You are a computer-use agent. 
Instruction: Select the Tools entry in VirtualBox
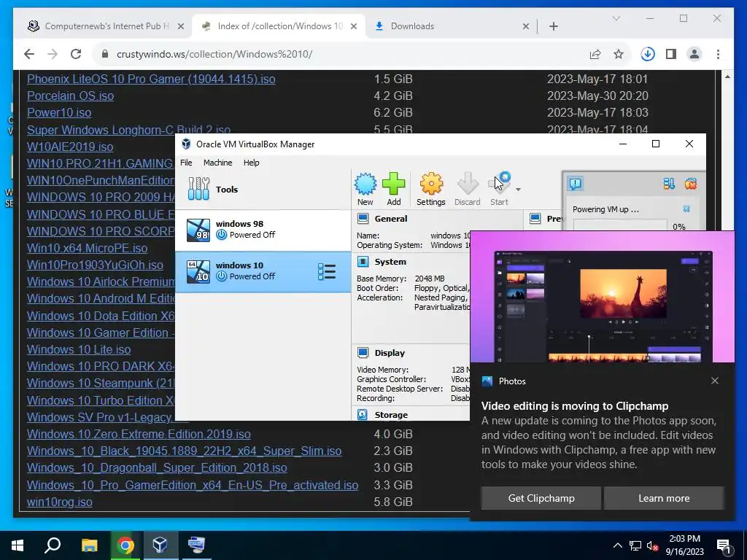[x=263, y=189]
